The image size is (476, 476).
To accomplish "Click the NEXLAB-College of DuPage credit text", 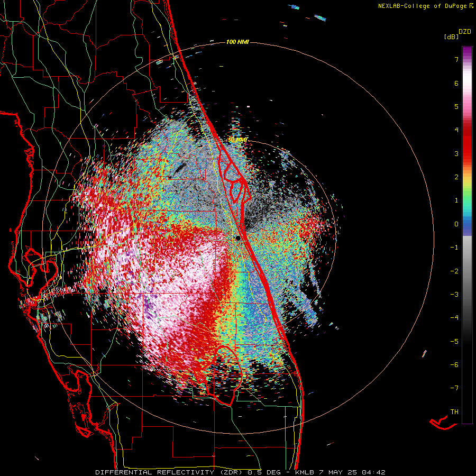I will tap(422, 6).
